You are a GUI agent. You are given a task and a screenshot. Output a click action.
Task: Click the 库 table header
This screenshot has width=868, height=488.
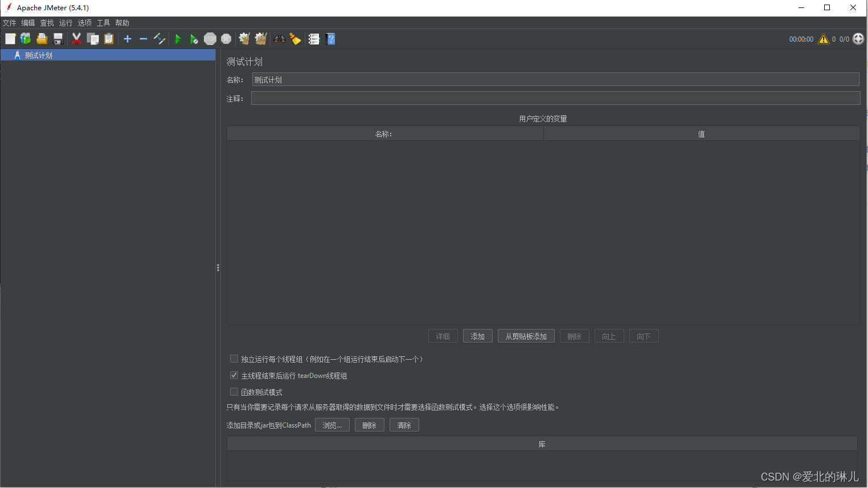coord(542,444)
